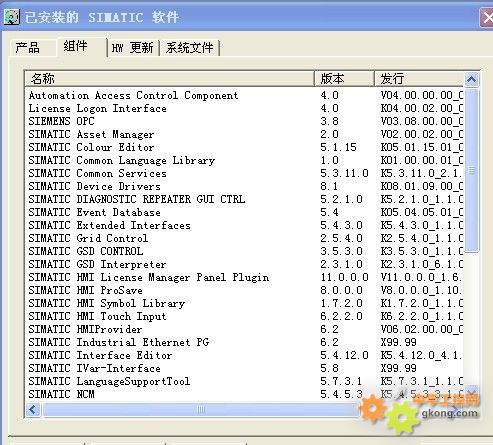Viewport: 493px width, 445px height.
Task: Click the vertical scrollbar thumb
Action: [471, 170]
